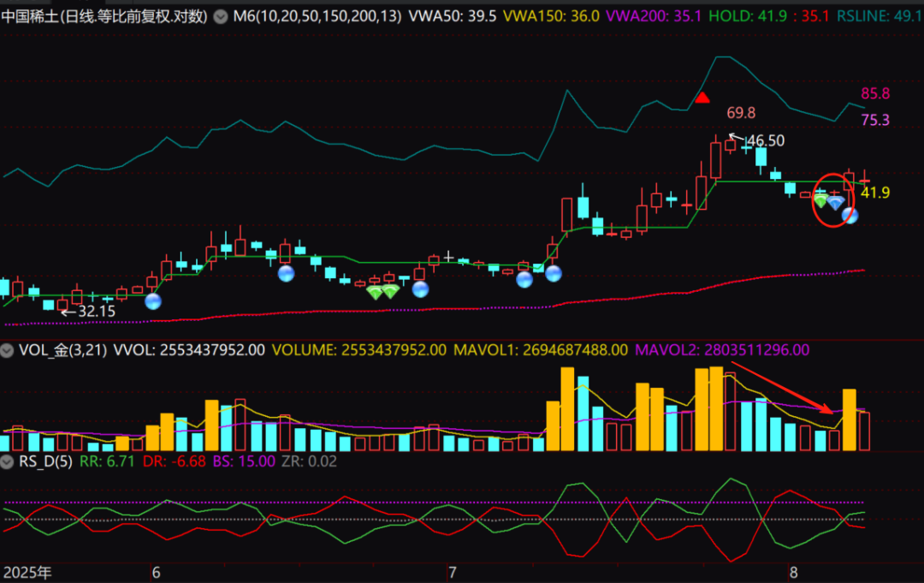Click the yellow 41.9 price label
Image resolution: width=924 pixels, height=583 pixels.
(x=875, y=193)
